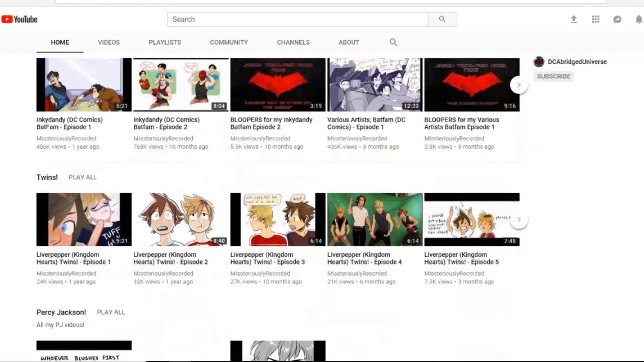Open title 'Liverpepper Twins! - Episode 3'
The height and width of the screenshot is (362, 644).
268,258
